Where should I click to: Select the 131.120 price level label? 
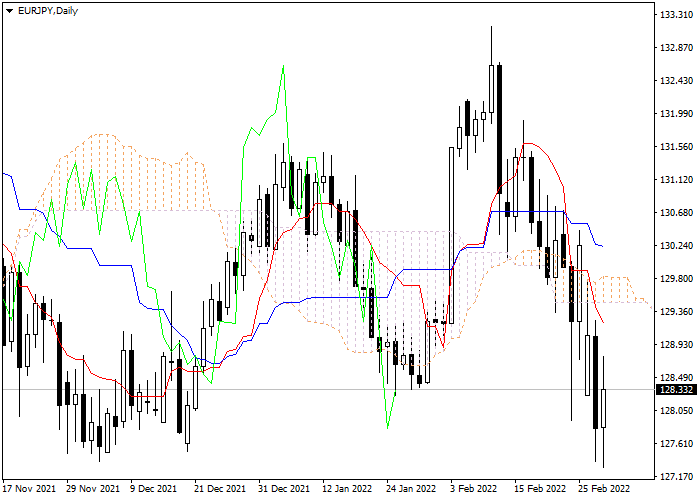pos(676,180)
